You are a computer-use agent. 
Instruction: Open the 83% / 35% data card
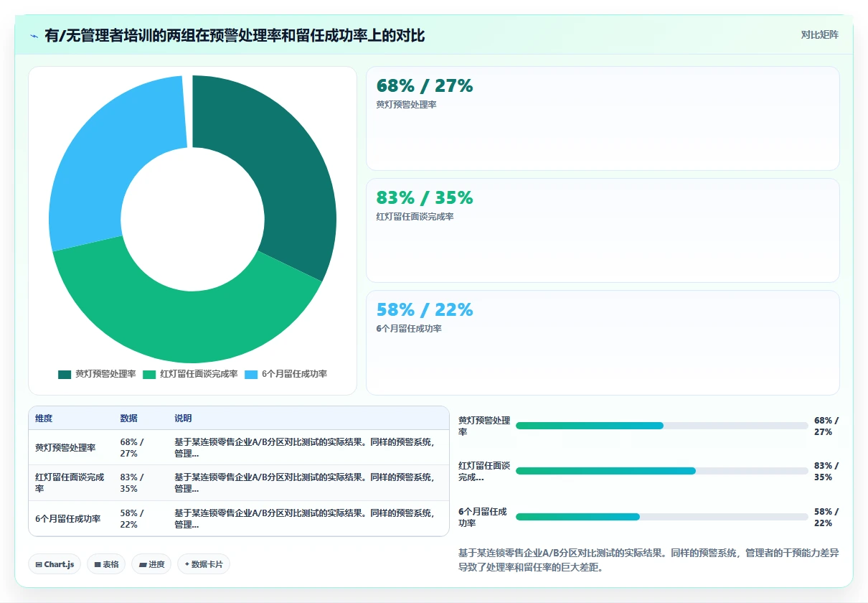coord(603,230)
